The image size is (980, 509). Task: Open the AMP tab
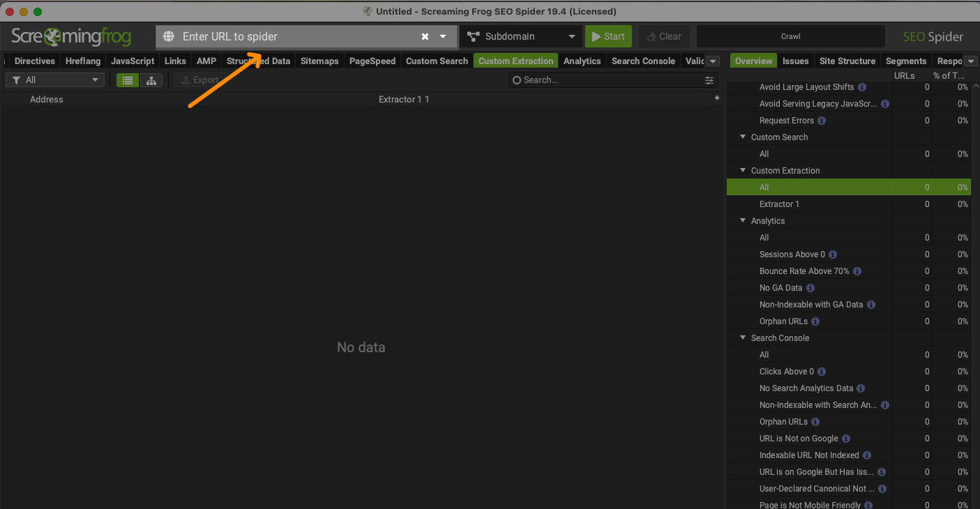tap(206, 61)
